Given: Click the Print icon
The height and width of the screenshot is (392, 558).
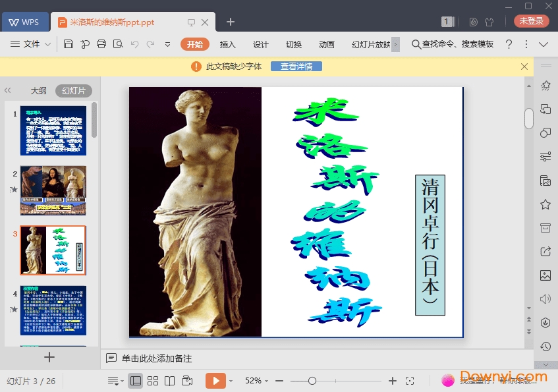Looking at the screenshot, I should click(101, 44).
